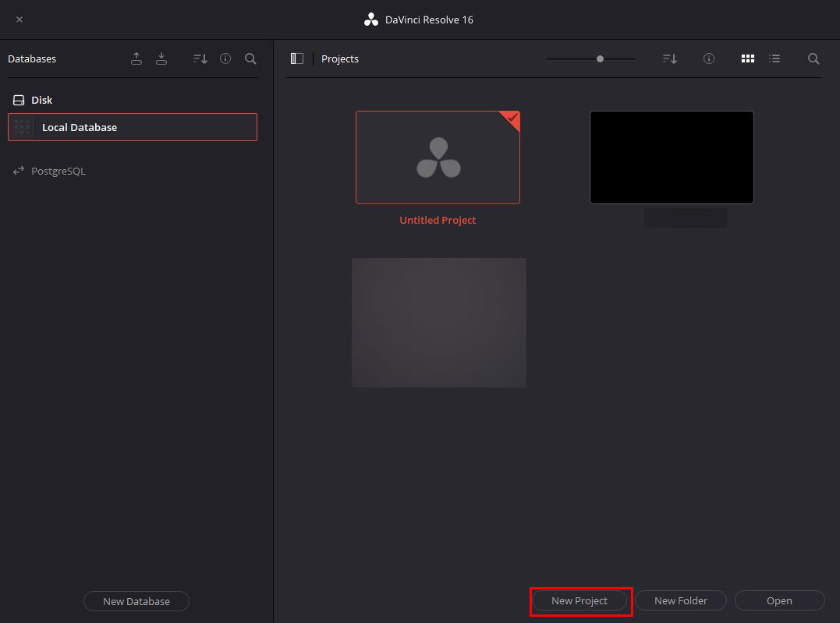The width and height of the screenshot is (840, 623).
Task: Open the Databases sort order menu
Action: pyautogui.click(x=200, y=58)
